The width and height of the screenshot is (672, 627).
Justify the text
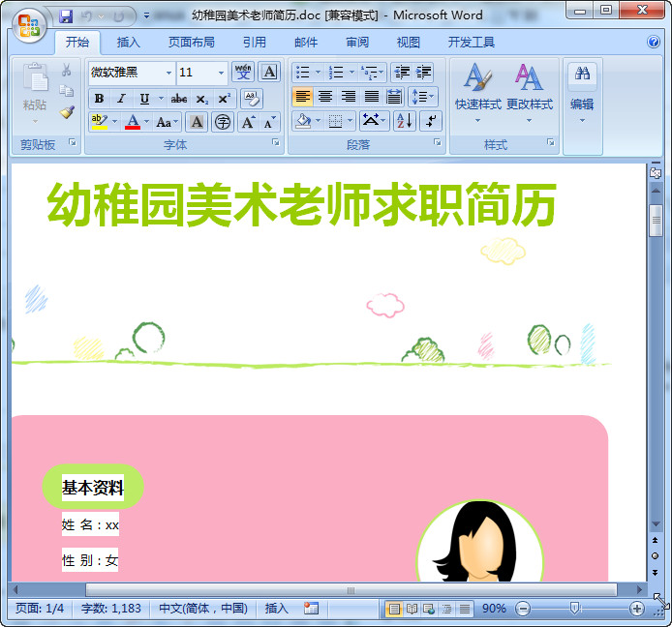coord(371,97)
